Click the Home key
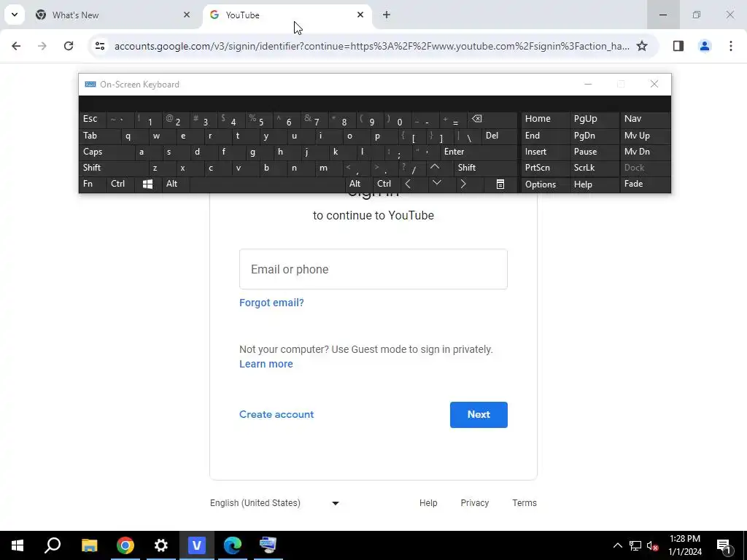The height and width of the screenshot is (560, 747). pos(545,119)
